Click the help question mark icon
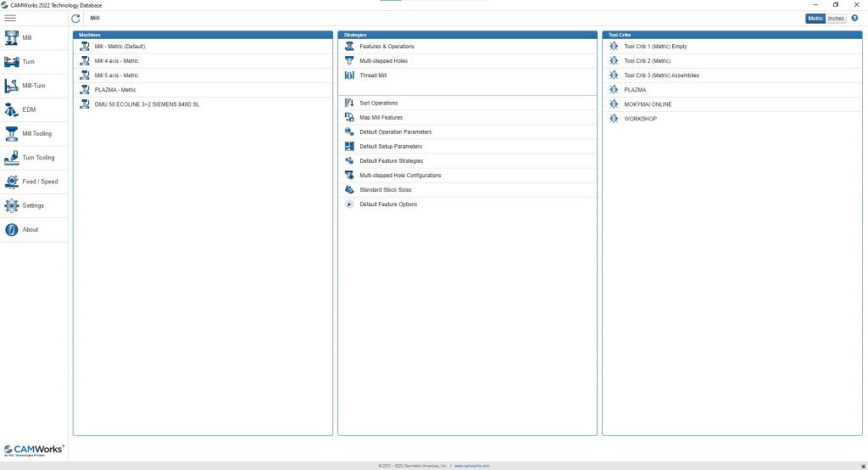Image resolution: width=868 pixels, height=470 pixels. 854,19
